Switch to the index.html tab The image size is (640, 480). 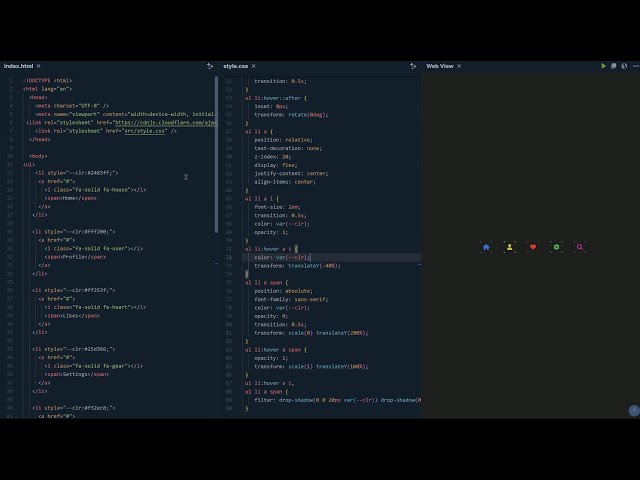[18, 66]
